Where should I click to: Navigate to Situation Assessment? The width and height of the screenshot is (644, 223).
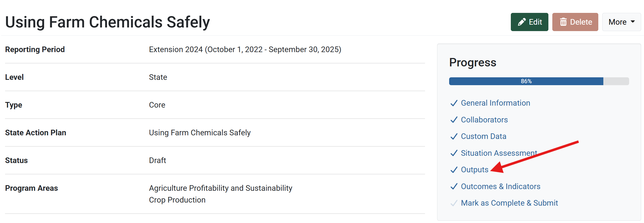499,153
